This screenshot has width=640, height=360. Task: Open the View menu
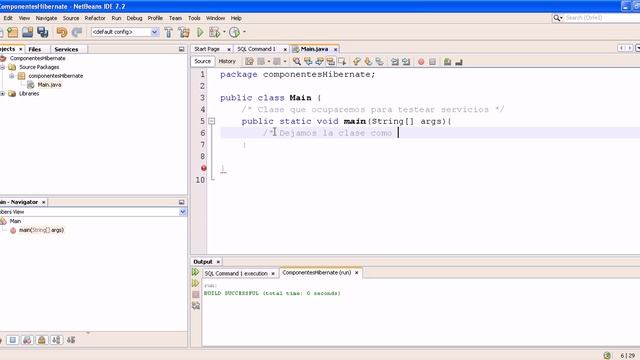(x=24, y=18)
